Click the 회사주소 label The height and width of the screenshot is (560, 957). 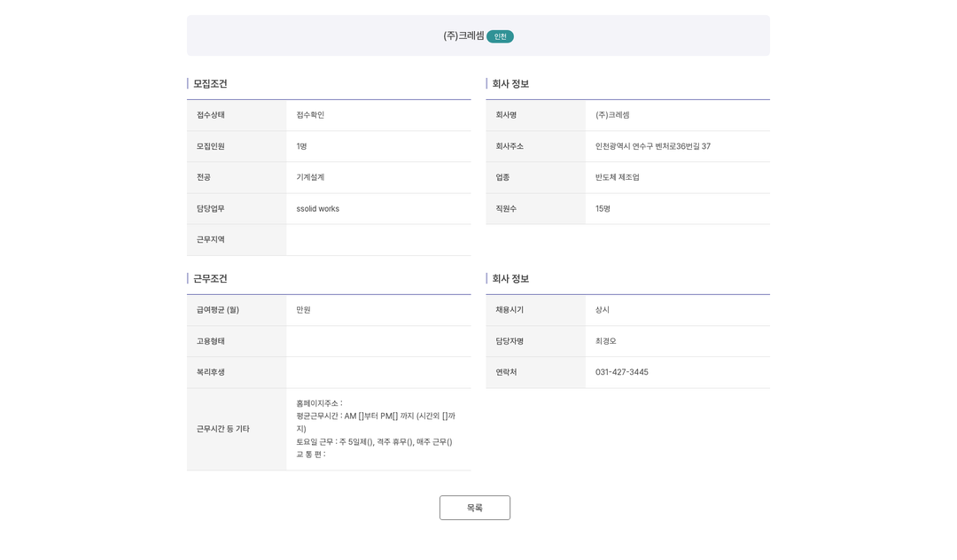tap(510, 146)
